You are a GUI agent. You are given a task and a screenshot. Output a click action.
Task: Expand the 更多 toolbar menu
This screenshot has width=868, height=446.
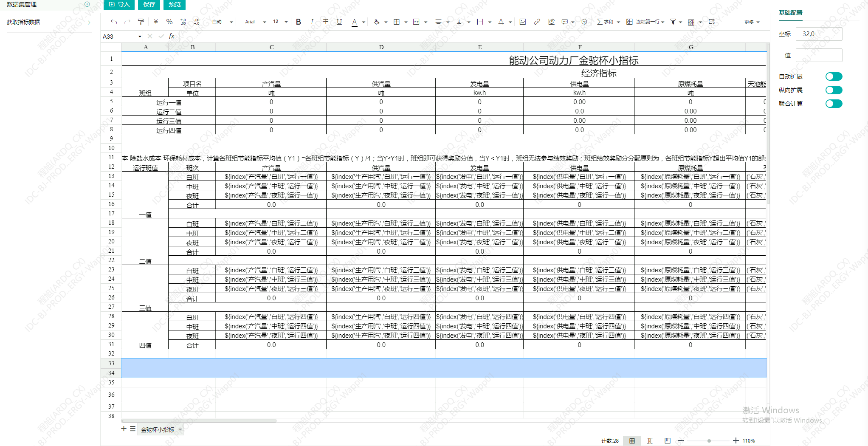(751, 22)
